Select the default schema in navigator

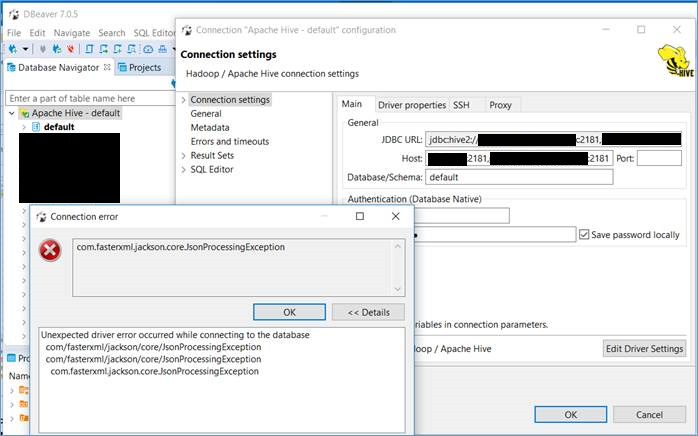[x=59, y=127]
